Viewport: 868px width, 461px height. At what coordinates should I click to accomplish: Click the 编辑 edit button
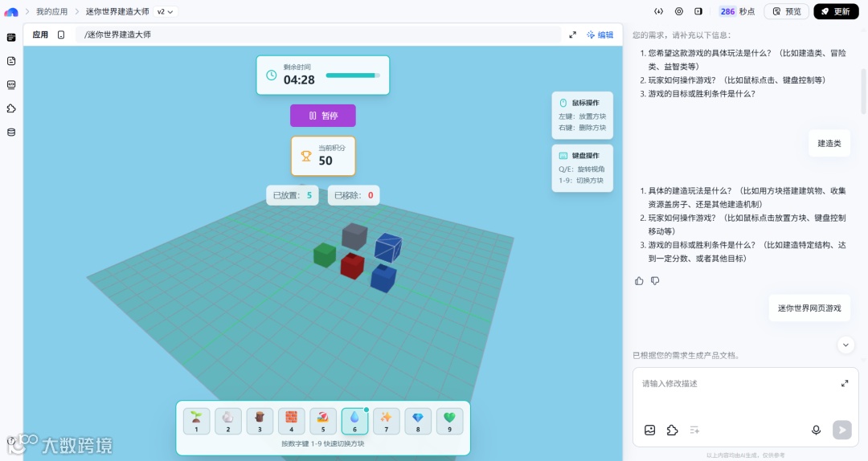(x=600, y=35)
